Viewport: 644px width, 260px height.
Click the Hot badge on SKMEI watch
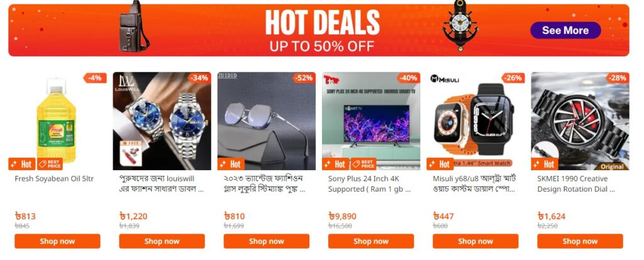tap(545, 164)
